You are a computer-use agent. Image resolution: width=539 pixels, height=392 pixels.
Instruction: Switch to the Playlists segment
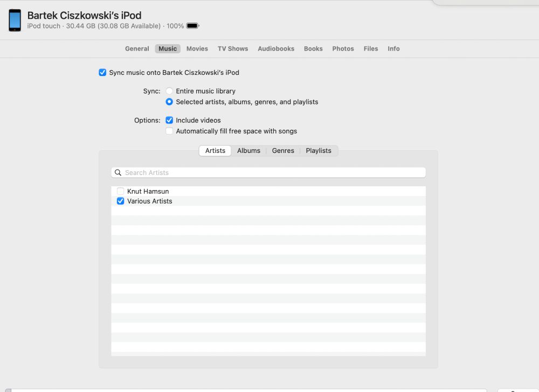[x=319, y=151]
